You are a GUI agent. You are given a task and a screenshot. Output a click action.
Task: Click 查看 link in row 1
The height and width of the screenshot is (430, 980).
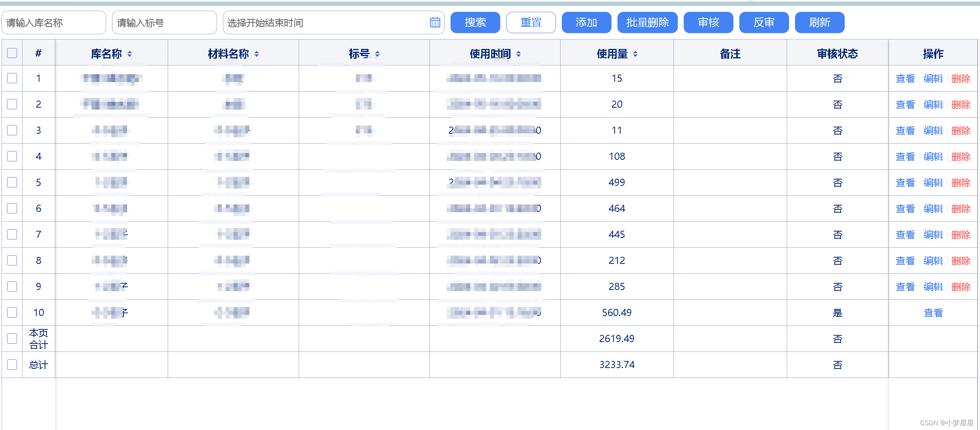905,79
